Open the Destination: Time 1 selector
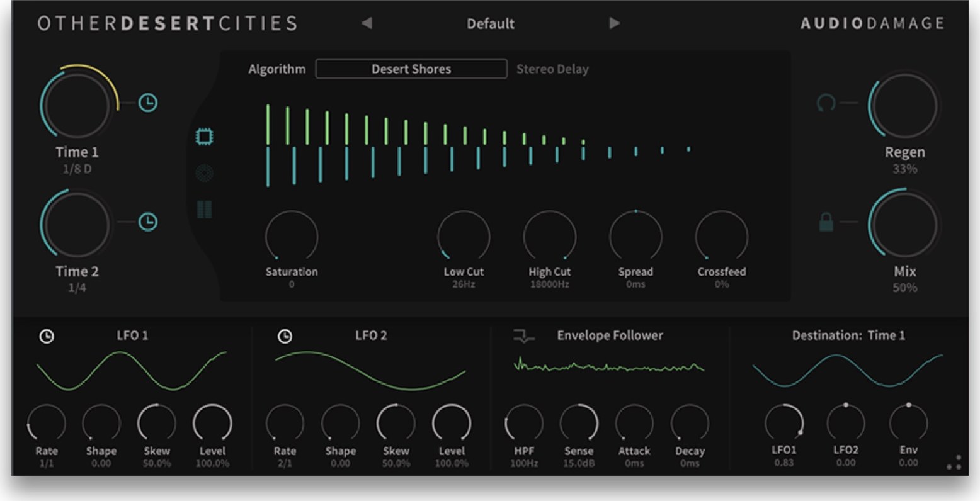The image size is (980, 501). point(848,335)
